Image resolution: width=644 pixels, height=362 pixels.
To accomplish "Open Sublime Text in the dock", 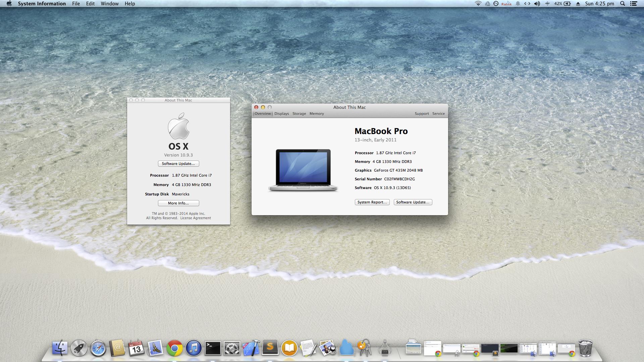I will click(x=270, y=348).
